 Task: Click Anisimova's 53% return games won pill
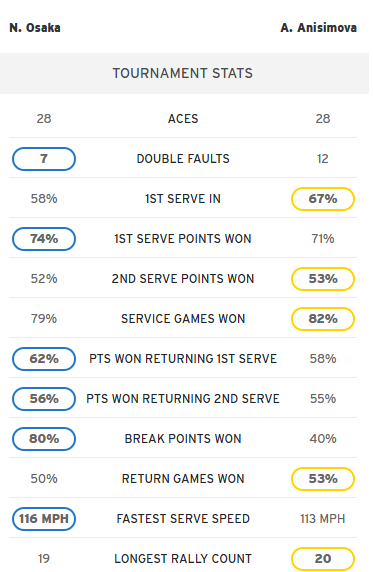pos(323,478)
